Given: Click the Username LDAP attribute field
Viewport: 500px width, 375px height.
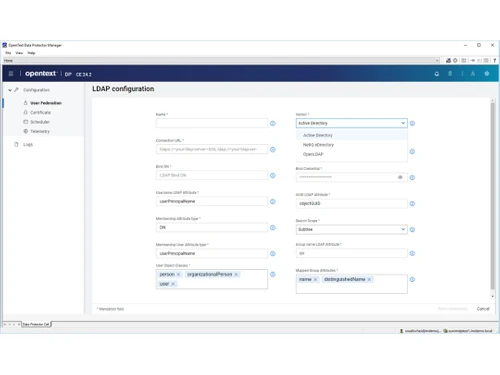Looking at the screenshot, I should click(x=212, y=201).
